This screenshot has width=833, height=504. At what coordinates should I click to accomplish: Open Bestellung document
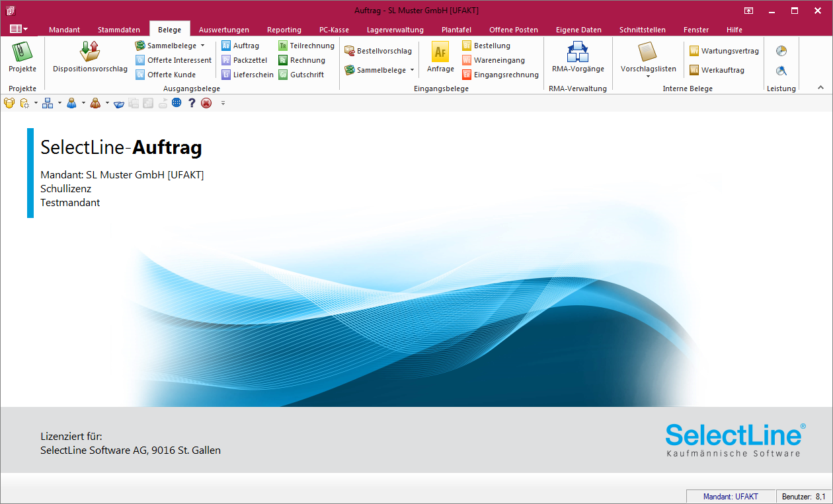486,46
